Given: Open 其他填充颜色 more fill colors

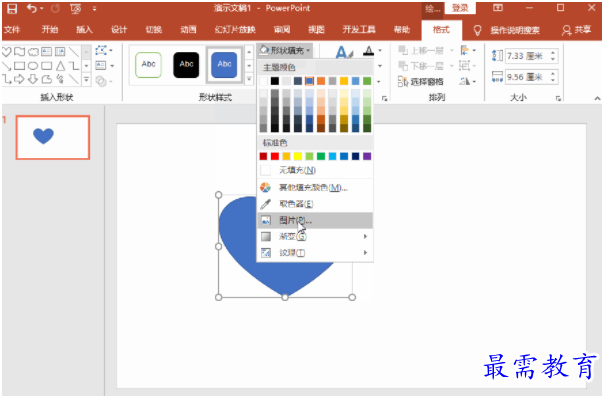Looking at the screenshot, I should pos(315,187).
